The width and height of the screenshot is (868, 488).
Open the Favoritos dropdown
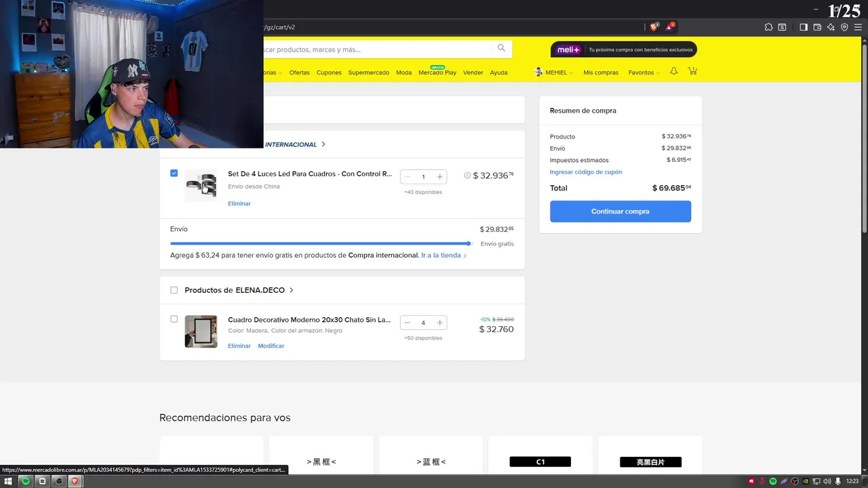(x=644, y=73)
